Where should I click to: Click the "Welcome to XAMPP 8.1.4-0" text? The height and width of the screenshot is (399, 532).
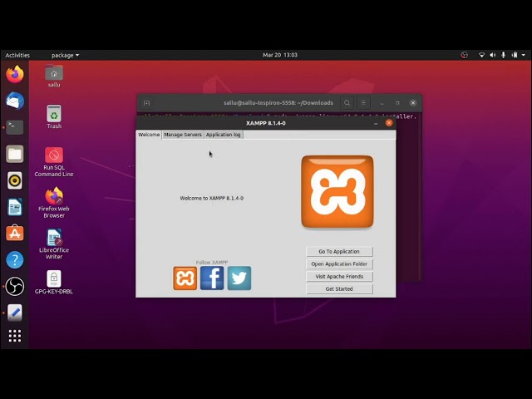pos(212,198)
